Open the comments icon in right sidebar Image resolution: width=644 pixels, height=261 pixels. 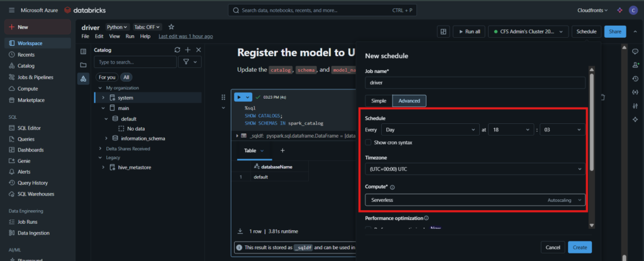pos(635,50)
